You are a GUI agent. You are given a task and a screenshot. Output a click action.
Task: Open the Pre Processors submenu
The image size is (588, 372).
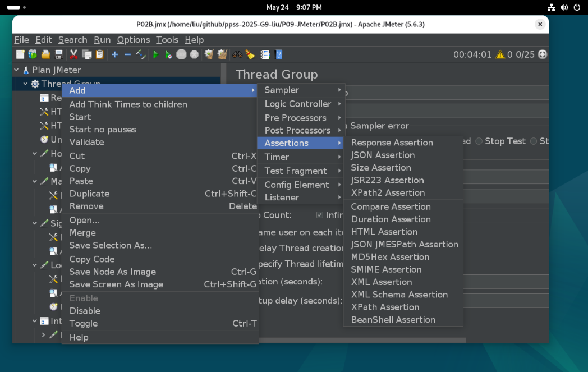click(x=301, y=118)
